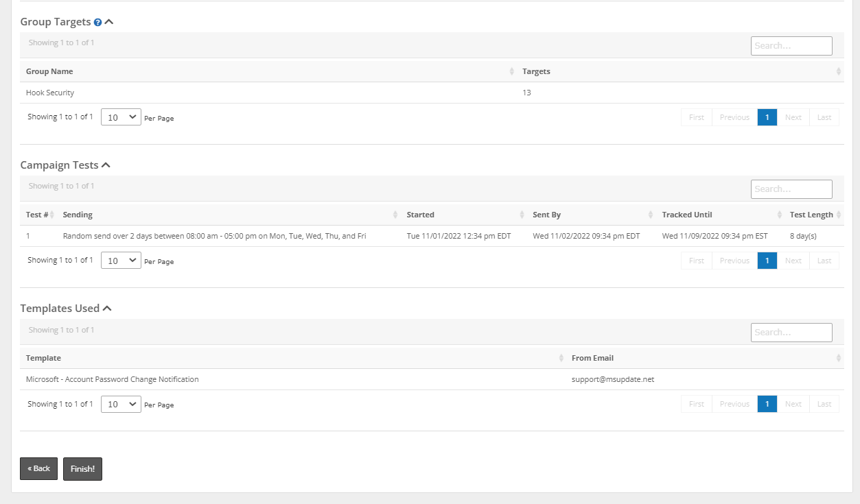Viewport: 860px width, 504px height.
Task: Click First page in Templates Used pagination
Action: [x=697, y=404]
